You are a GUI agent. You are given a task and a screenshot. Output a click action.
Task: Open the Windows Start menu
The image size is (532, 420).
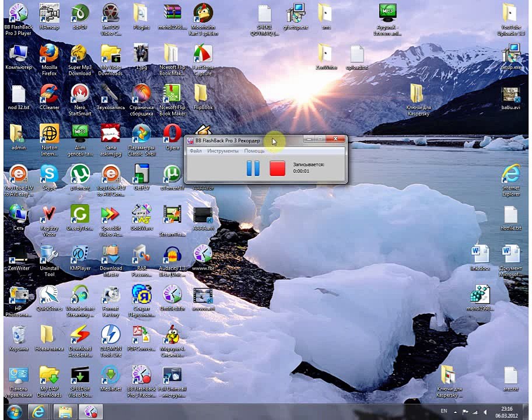pos(15,412)
